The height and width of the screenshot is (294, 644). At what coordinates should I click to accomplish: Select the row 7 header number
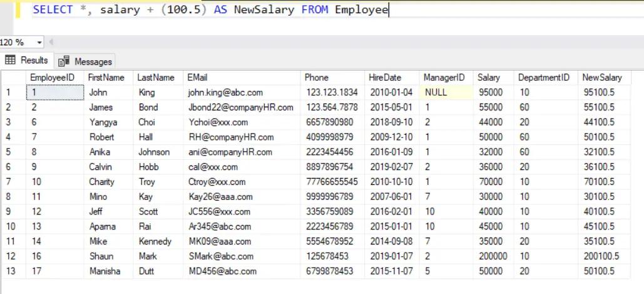click(x=9, y=182)
